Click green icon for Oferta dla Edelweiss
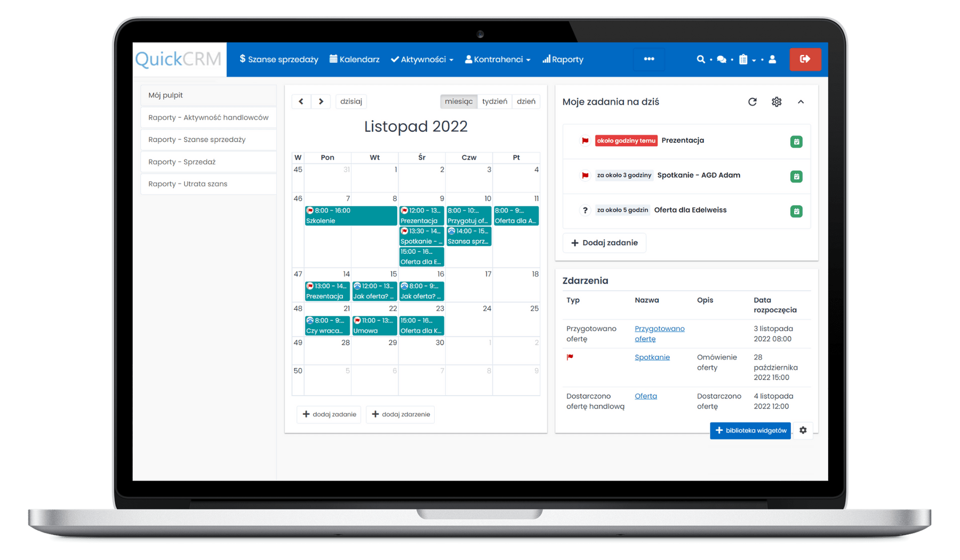960x560 pixels. pos(796,211)
